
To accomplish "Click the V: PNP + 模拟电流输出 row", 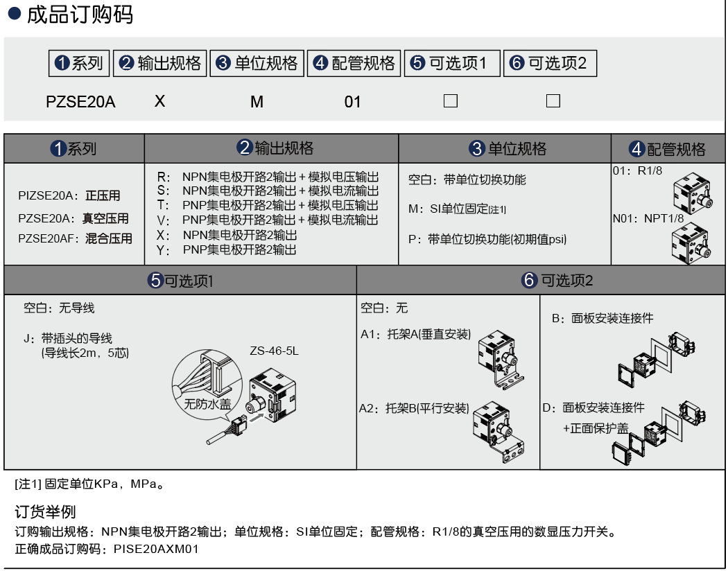I will coord(268,220).
